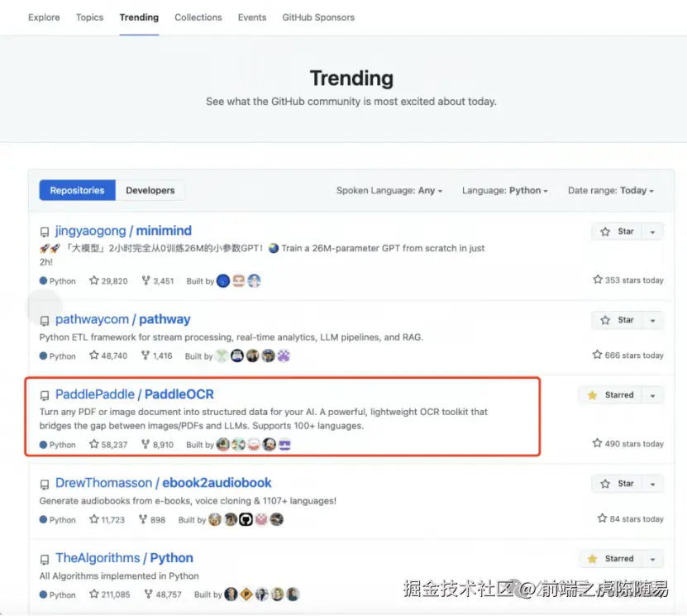Click the 1,416 forks count of pathway
The width and height of the screenshot is (687, 616).
(x=157, y=356)
